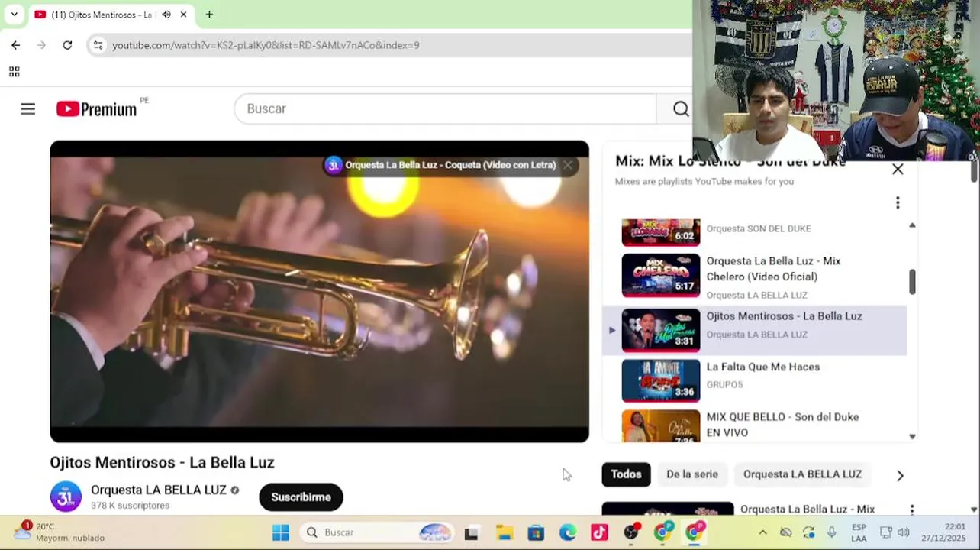The height and width of the screenshot is (550, 980).
Task: Close the Mix playlist panel
Action: pos(898,170)
